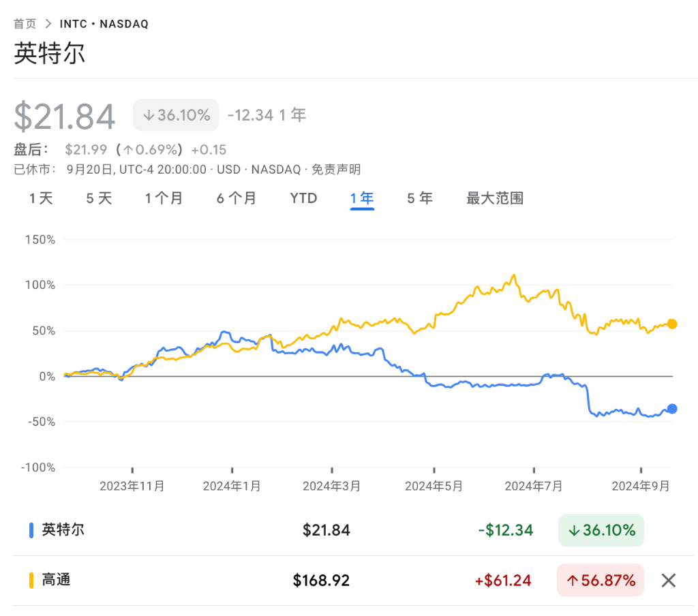The image size is (698, 616).
Task: Click the 2024年7月 axis label
Action: click(533, 486)
